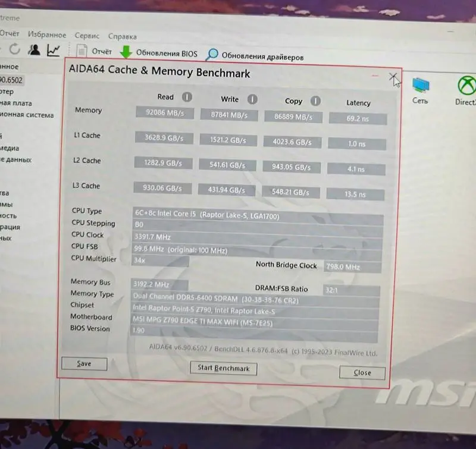Click the BIOS Version value 1.90
The width and height of the screenshot is (476, 449).
pos(255,333)
